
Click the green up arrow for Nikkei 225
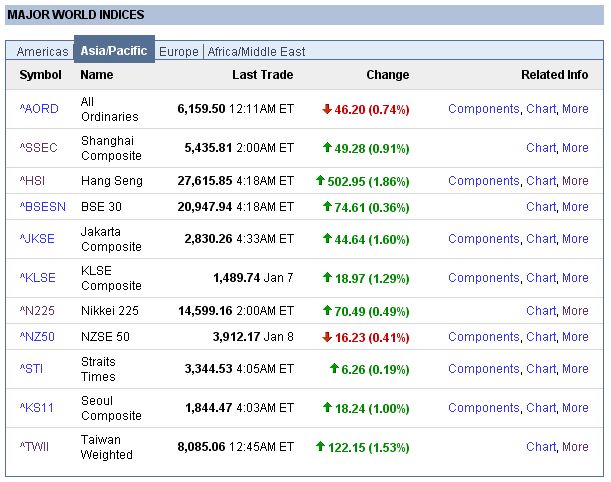click(x=327, y=310)
